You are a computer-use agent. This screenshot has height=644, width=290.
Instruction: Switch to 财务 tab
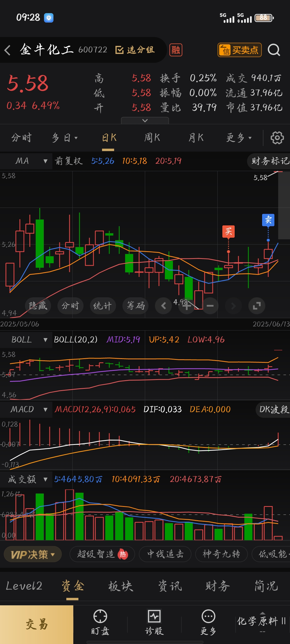(218, 586)
